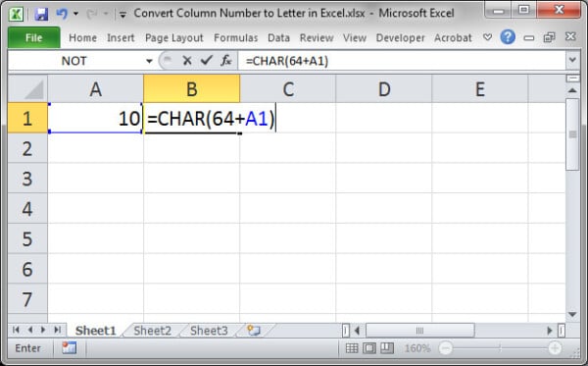
Task: Click the horizontal scrollbar left arrow
Action: pos(357,331)
